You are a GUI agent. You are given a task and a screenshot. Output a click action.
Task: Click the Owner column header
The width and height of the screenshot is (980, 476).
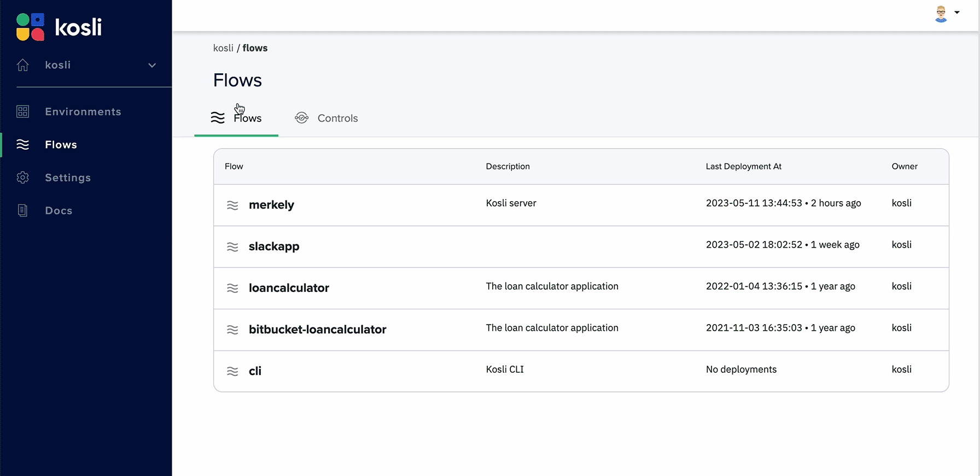[x=905, y=166]
